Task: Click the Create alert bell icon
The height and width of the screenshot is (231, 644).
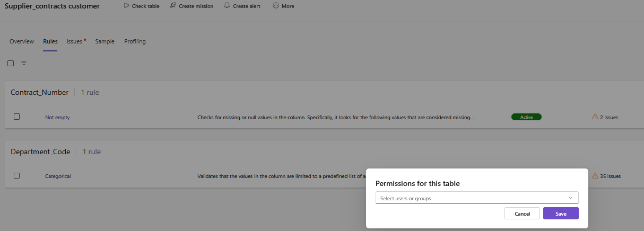Action: (x=227, y=6)
